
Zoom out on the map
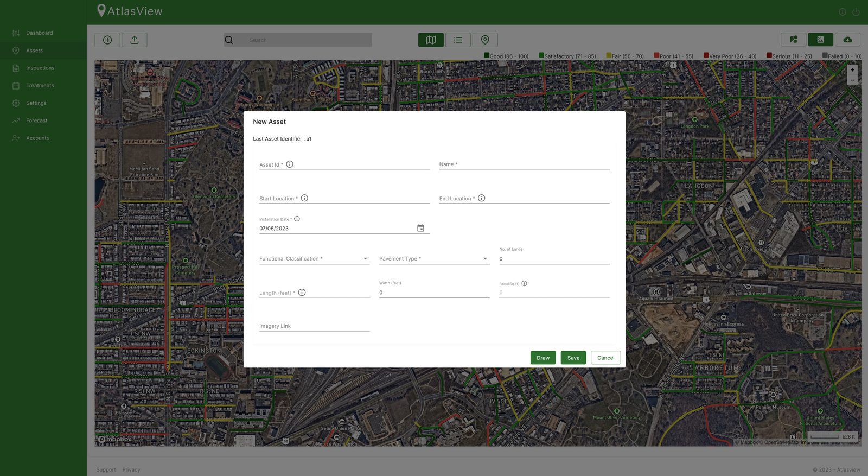[x=852, y=80]
